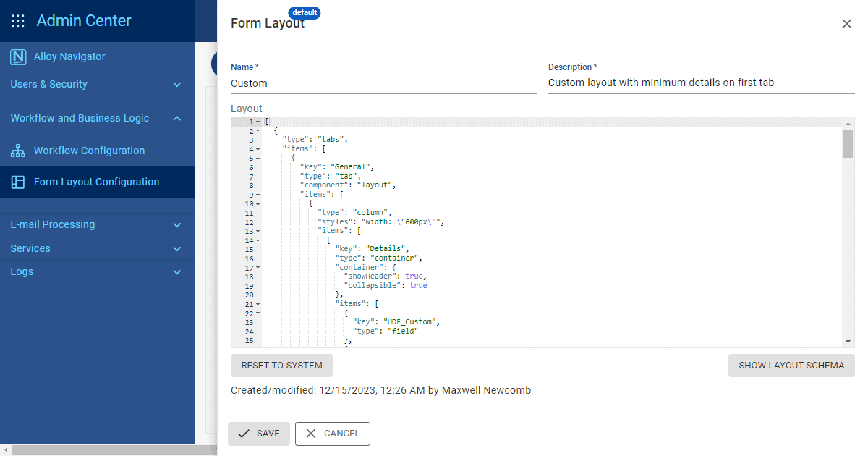
Task: Click the editor scroll down arrow
Action: tap(848, 342)
